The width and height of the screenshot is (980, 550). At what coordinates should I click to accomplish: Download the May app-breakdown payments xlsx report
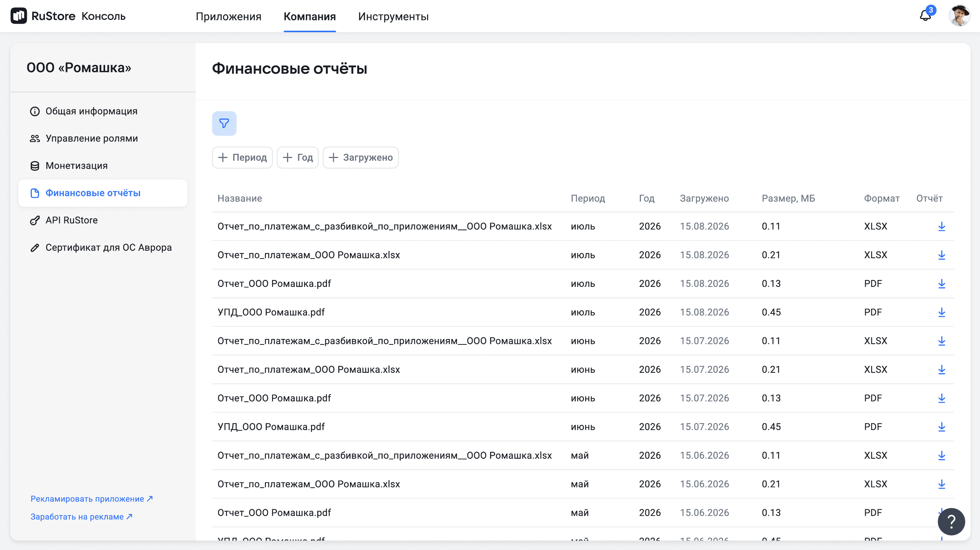pos(942,456)
